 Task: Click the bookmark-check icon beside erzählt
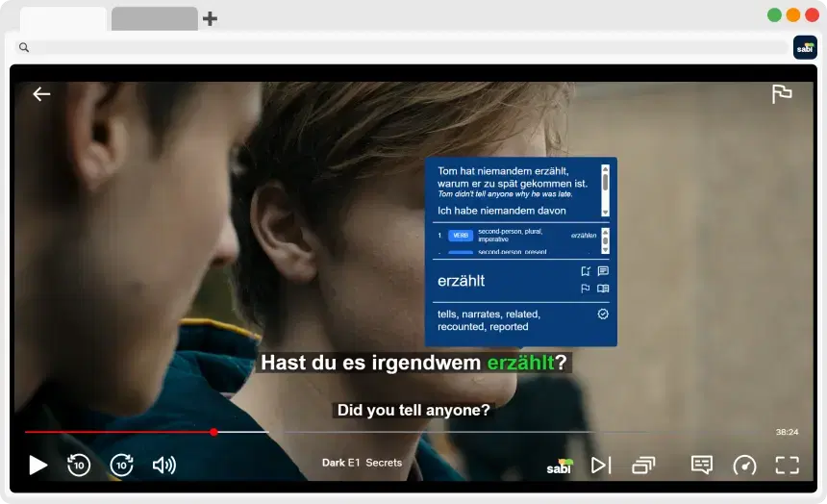pyautogui.click(x=586, y=271)
